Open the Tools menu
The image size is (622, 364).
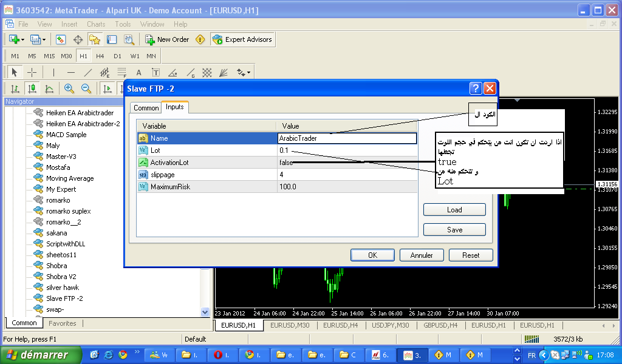[x=123, y=24]
